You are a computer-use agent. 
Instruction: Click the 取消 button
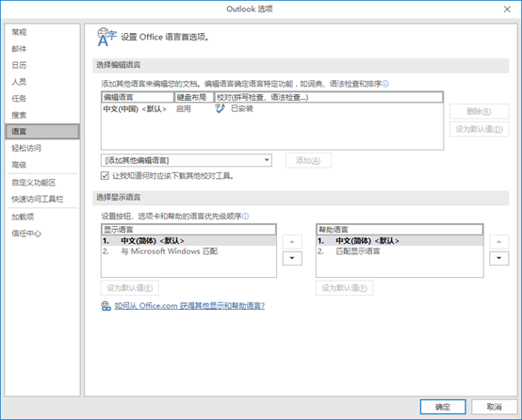coord(494,407)
